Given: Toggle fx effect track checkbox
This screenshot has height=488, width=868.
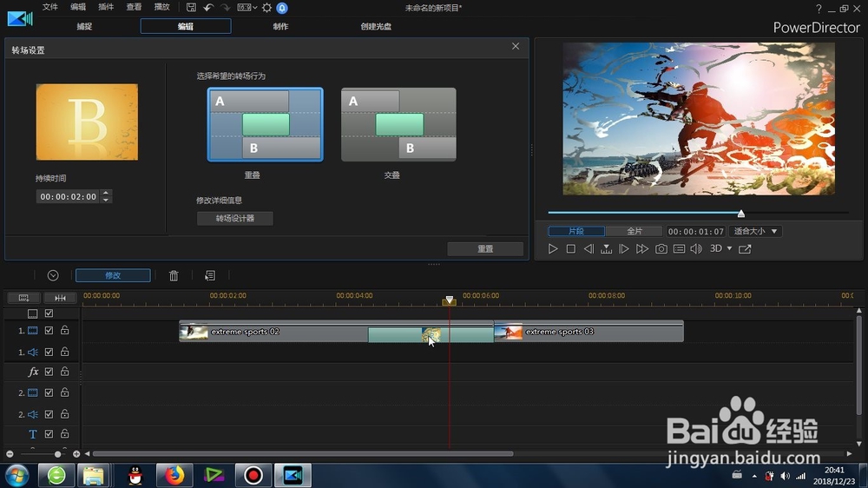Looking at the screenshot, I should pyautogui.click(x=49, y=372).
